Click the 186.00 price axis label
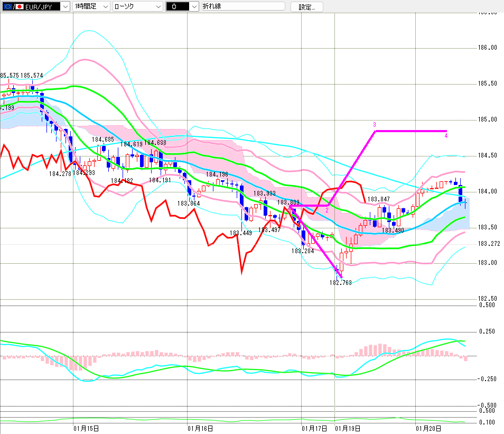The width and height of the screenshot is (504, 434). tap(487, 48)
